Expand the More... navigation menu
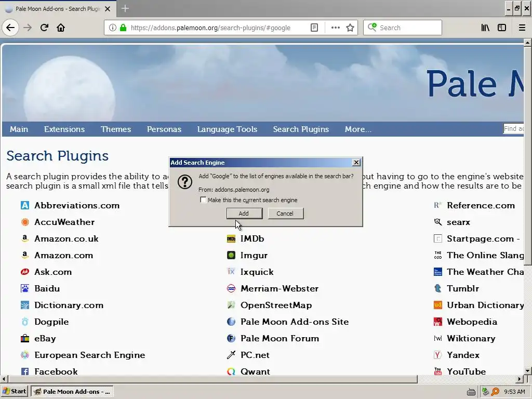Viewport: 532px width, 399px height. click(358, 129)
